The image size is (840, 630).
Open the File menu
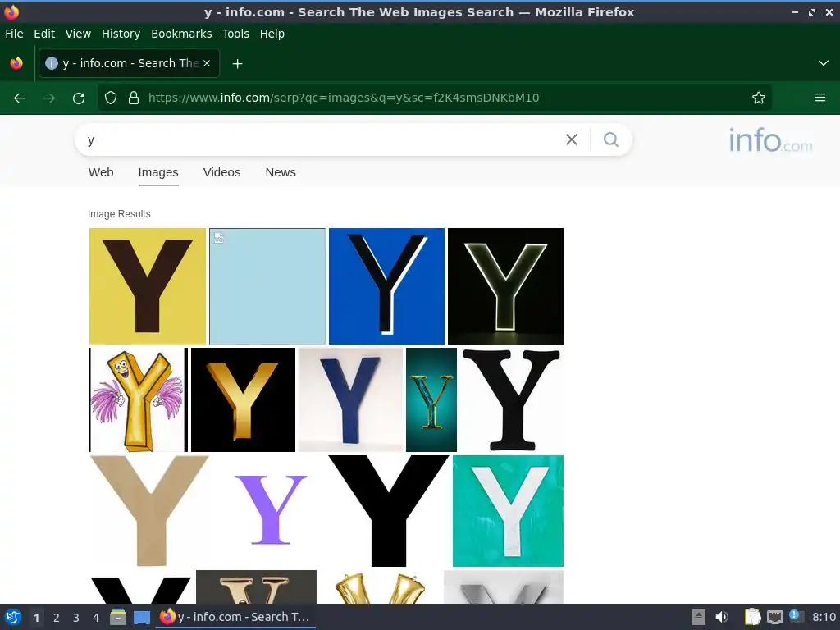tap(14, 34)
